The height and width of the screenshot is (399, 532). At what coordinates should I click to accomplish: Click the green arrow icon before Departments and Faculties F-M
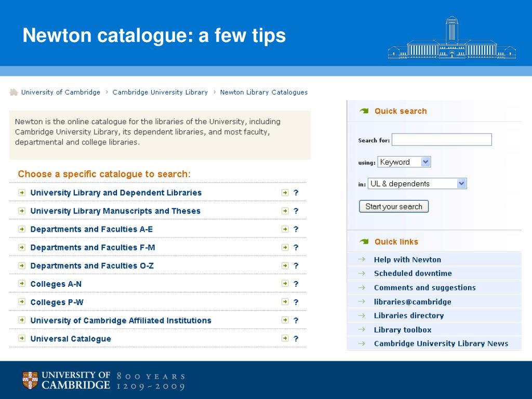(x=22, y=247)
